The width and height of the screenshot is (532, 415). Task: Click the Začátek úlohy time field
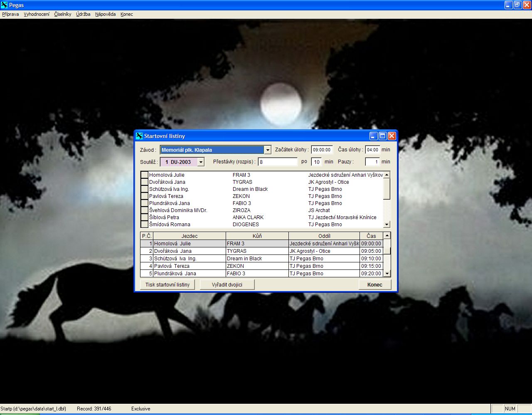coord(322,150)
